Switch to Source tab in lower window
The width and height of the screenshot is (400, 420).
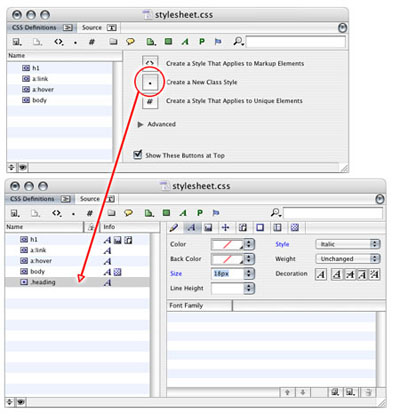tap(97, 199)
